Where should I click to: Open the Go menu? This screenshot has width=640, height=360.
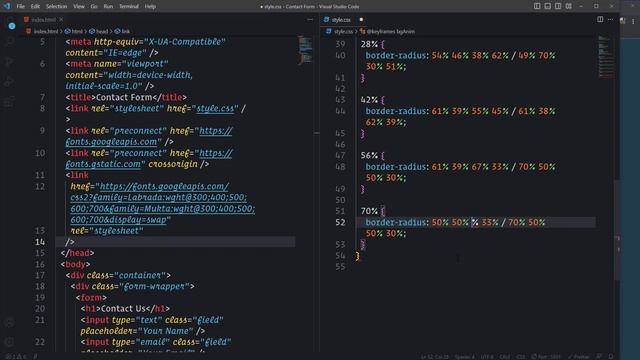tap(94, 7)
